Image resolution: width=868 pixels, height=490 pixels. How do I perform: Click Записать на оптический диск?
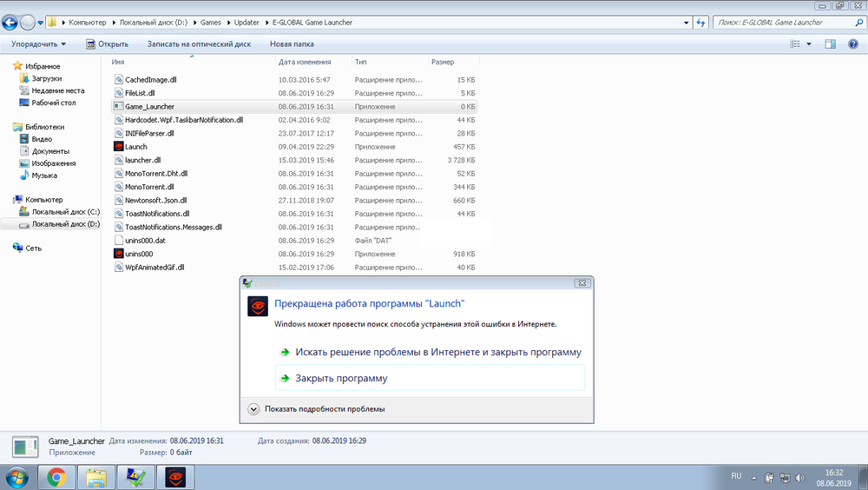coord(199,43)
